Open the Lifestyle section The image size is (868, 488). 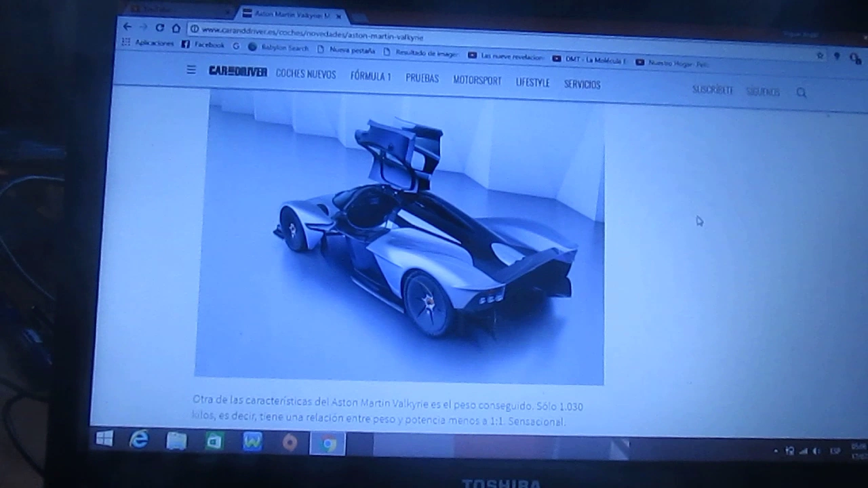click(533, 83)
